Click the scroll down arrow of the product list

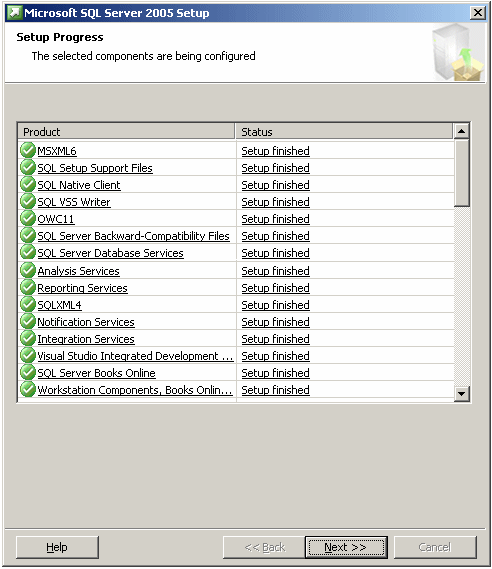pyautogui.click(x=462, y=393)
